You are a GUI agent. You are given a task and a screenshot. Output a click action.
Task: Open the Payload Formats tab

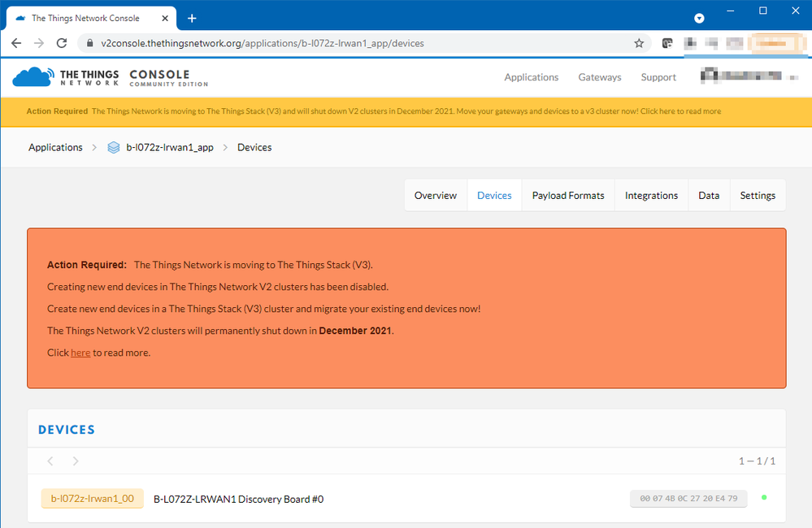tap(568, 195)
